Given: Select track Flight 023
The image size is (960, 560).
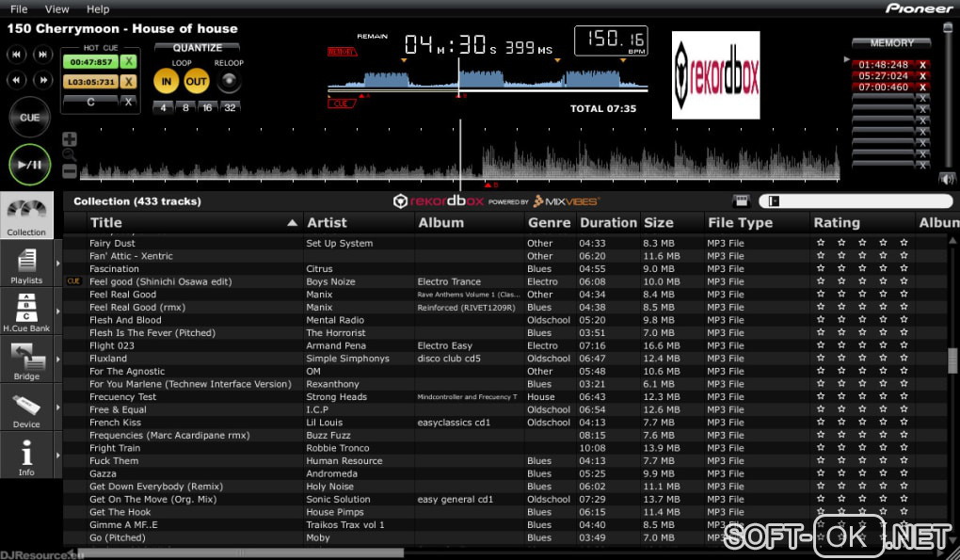Looking at the screenshot, I should [505, 345].
